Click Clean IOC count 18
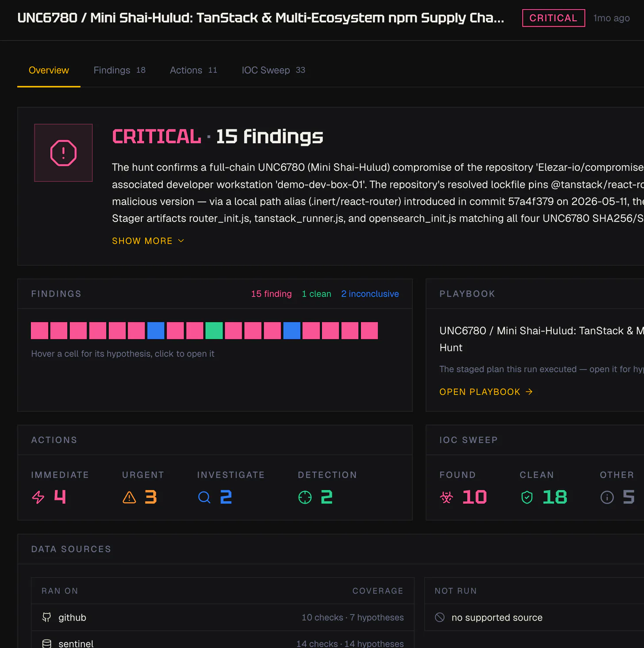644x648 pixels. 555,497
